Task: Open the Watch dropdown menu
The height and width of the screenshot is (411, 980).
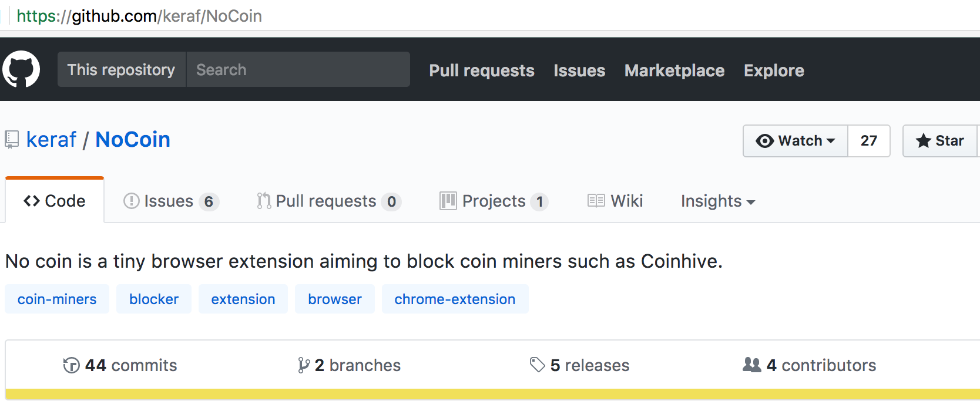Action: pyautogui.click(x=796, y=141)
